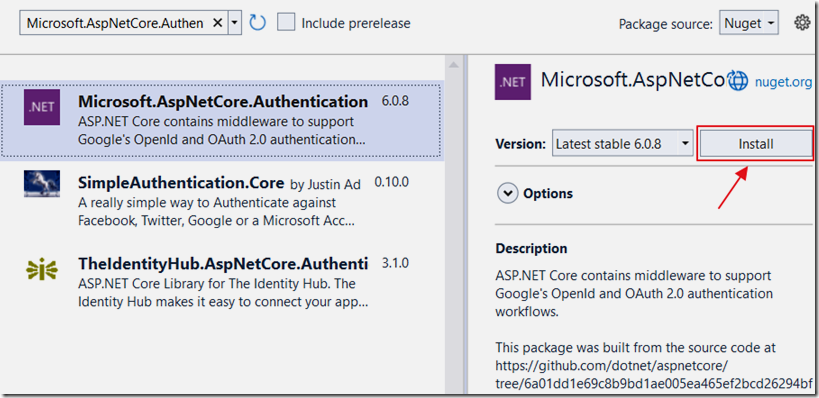Click the Description heading
The width and height of the screenshot is (819, 398).
click(531, 248)
